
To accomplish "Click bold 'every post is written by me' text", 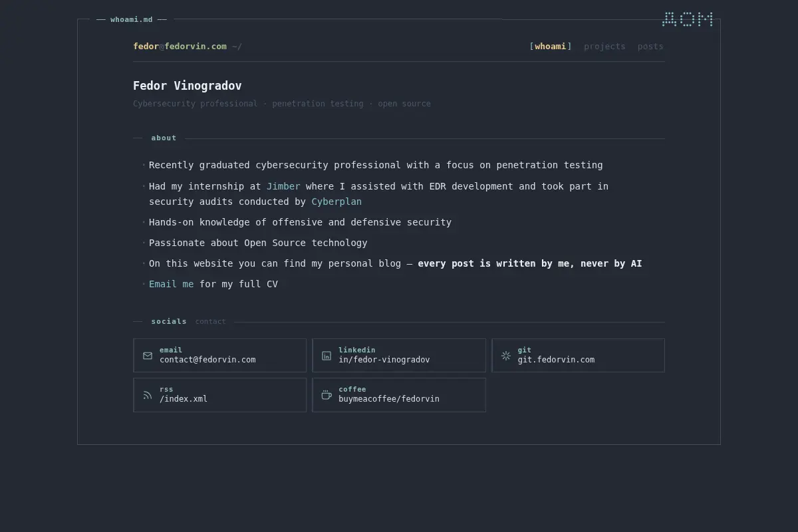I will [x=530, y=263].
